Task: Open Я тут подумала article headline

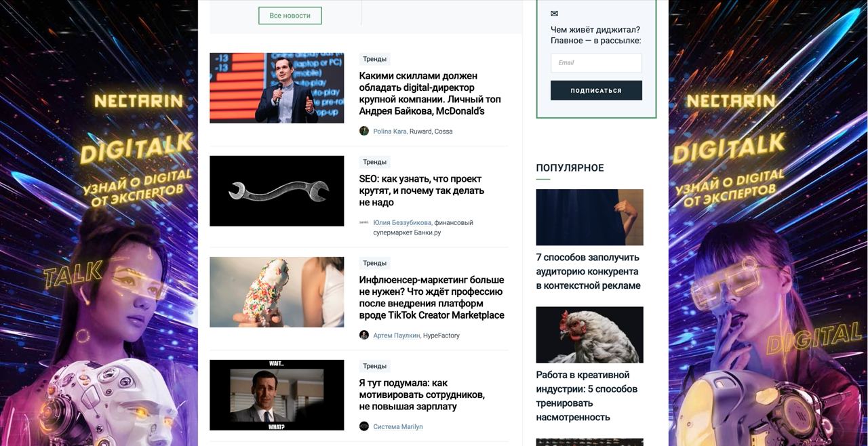Action: click(422, 394)
